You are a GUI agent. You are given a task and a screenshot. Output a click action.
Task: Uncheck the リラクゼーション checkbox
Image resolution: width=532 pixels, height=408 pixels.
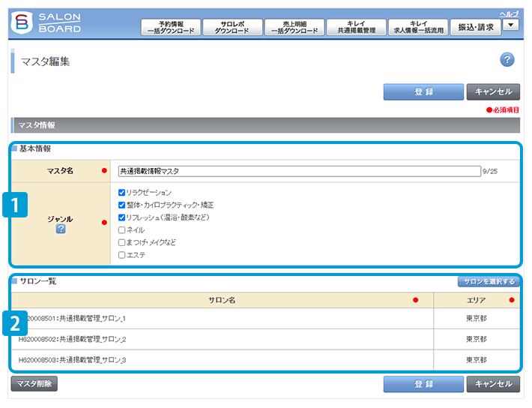122,193
